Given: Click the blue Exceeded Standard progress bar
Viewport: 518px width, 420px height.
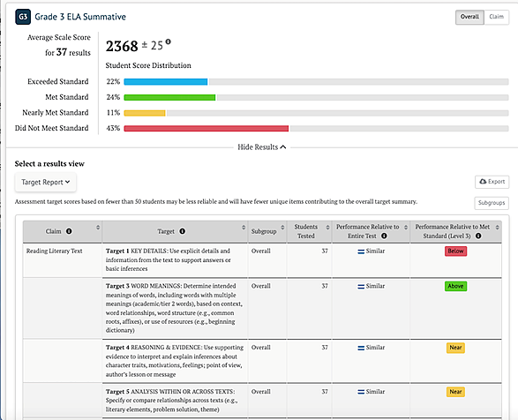Looking at the screenshot, I should (x=166, y=82).
